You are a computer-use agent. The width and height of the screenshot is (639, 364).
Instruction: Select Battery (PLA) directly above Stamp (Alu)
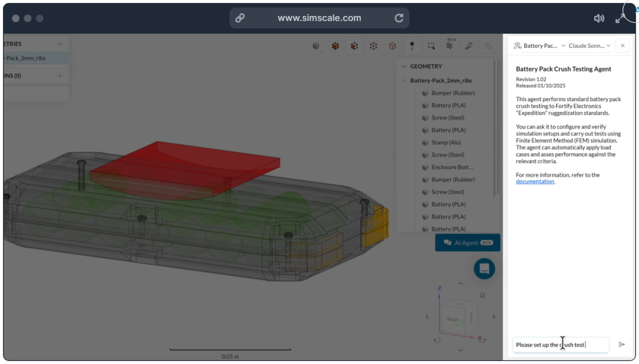point(448,130)
